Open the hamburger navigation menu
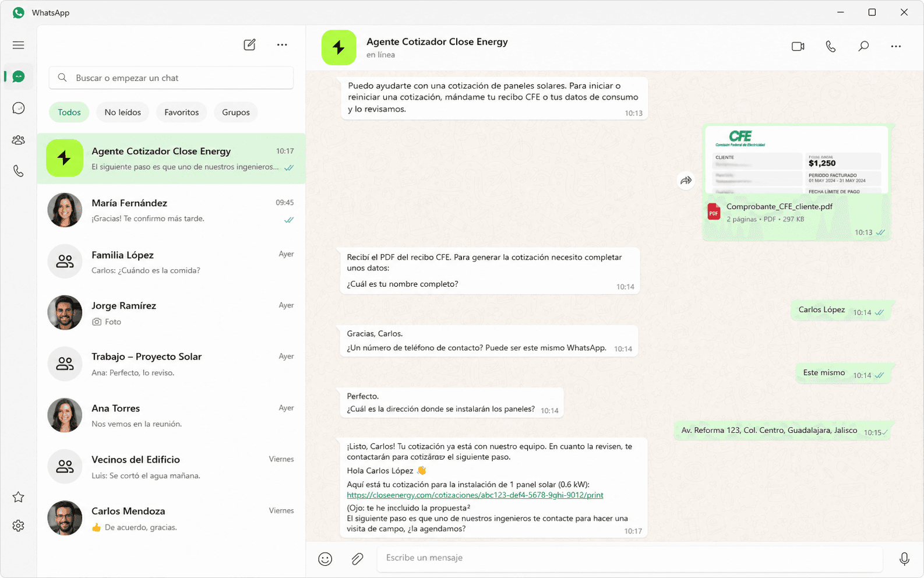 click(19, 45)
